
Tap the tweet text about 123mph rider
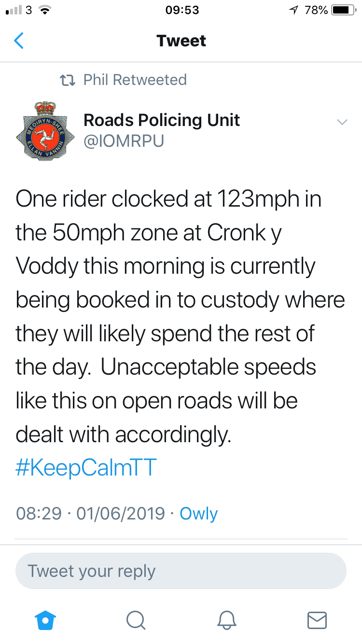coord(180,317)
